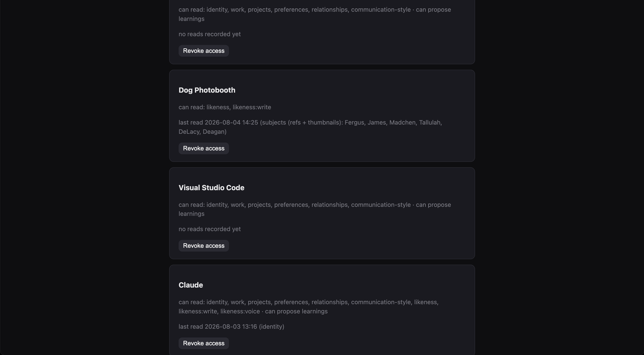Revoke access for Visual Studio Code
Screen dimensions: 644x355
click(x=204, y=246)
